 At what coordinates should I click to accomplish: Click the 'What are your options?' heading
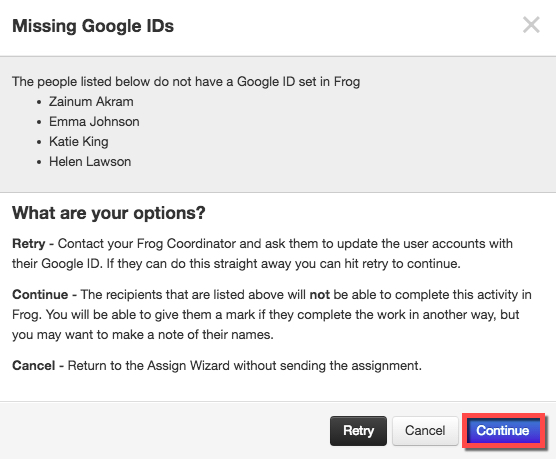[109, 213]
